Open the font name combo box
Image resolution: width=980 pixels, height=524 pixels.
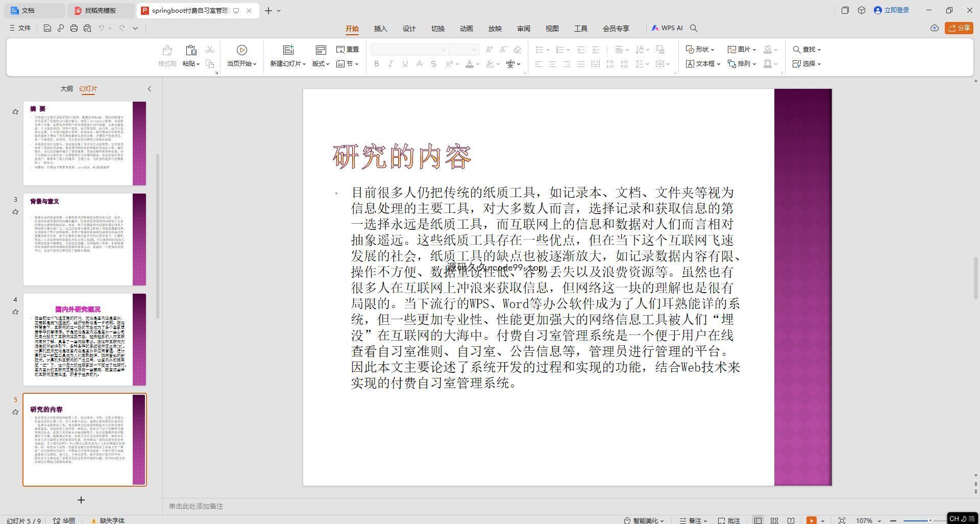point(409,50)
